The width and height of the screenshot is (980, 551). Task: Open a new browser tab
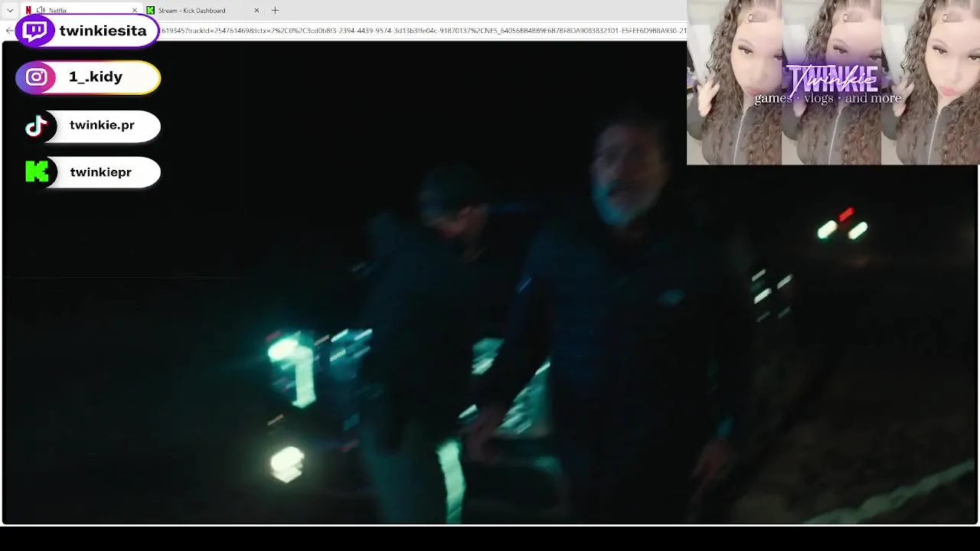(275, 11)
